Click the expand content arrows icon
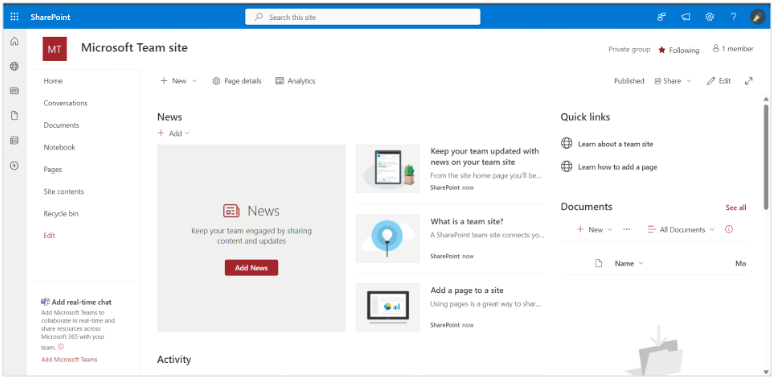The image size is (775, 380). tap(749, 81)
